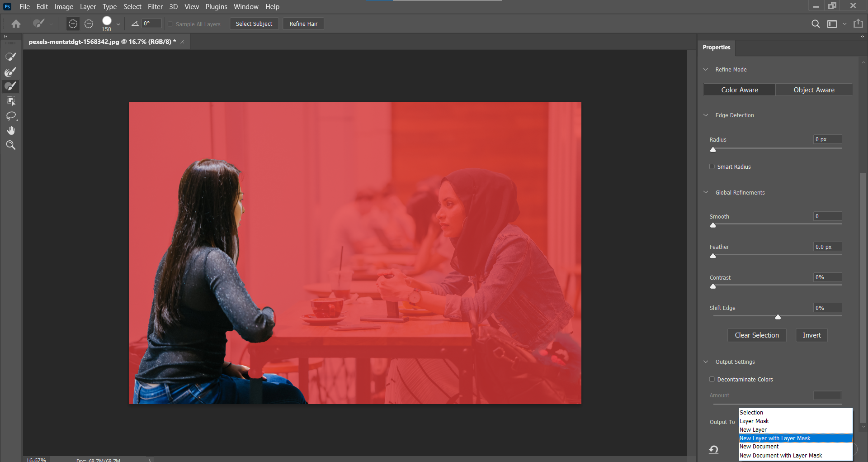The height and width of the screenshot is (462, 868).
Task: Choose New Layer with Layer Mask output
Action: (x=774, y=438)
